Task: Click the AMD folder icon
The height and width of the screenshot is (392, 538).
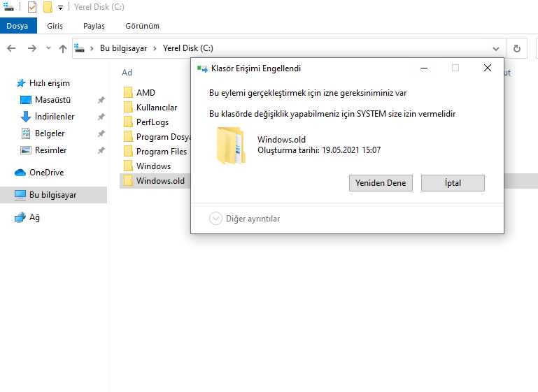Action: [x=128, y=92]
